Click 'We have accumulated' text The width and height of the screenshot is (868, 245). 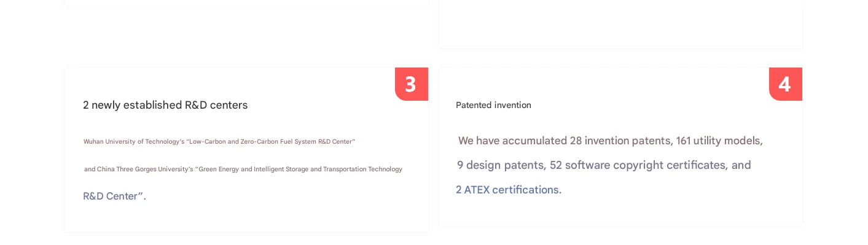tap(512, 141)
